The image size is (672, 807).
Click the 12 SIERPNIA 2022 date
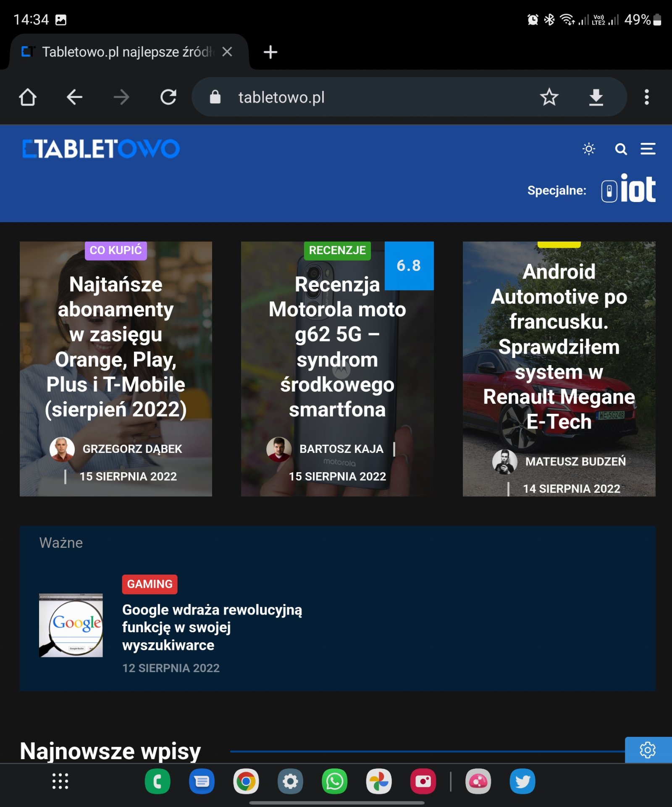(171, 668)
